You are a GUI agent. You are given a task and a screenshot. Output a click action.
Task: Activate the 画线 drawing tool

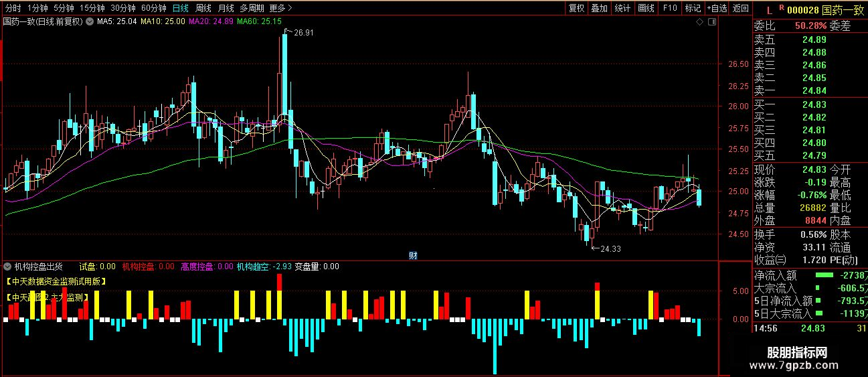pyautogui.click(x=646, y=8)
